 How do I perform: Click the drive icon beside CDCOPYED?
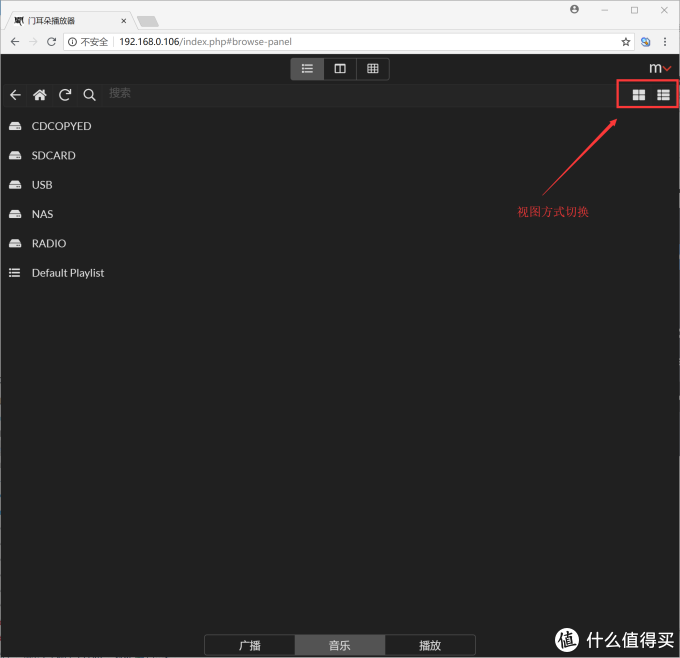pos(15,126)
